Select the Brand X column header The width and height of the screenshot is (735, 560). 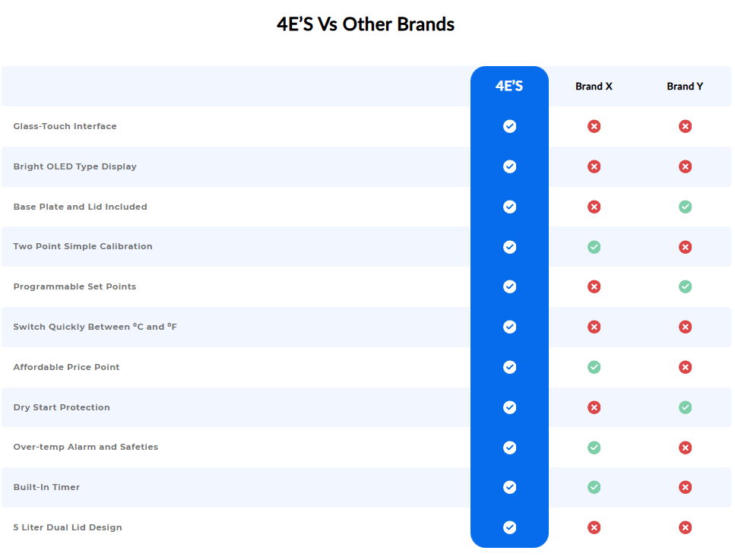(x=594, y=87)
